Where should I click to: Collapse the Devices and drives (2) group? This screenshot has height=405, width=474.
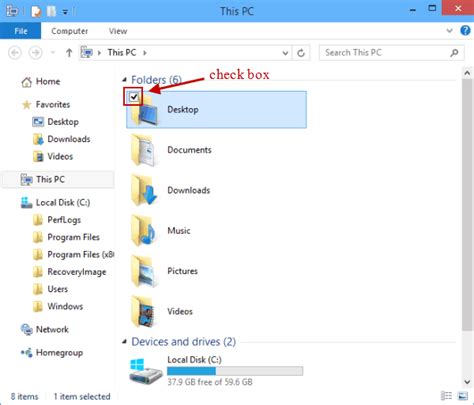click(x=125, y=341)
